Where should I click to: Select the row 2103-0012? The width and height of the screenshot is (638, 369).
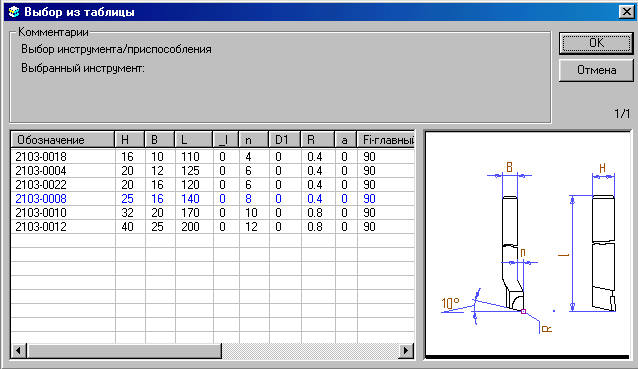[212, 227]
